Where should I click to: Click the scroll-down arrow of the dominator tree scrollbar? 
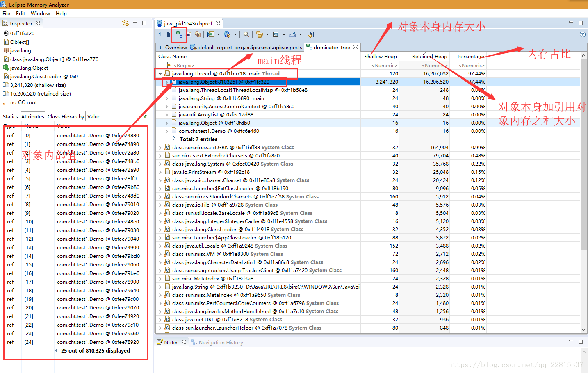pos(583,330)
